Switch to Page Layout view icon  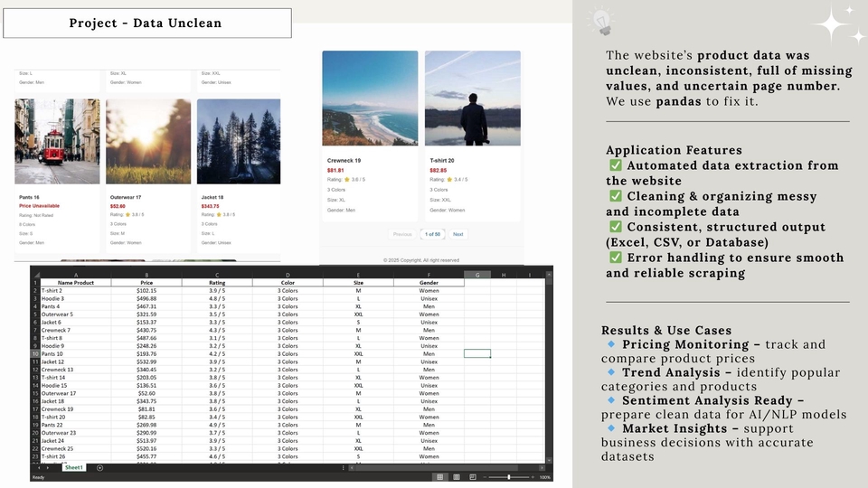pyautogui.click(x=457, y=477)
